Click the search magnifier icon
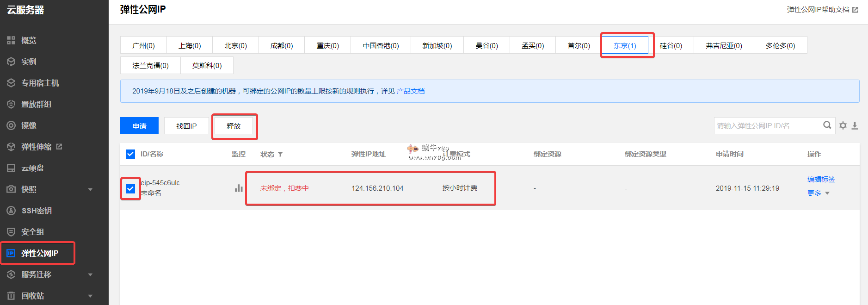This screenshot has height=305, width=868. (x=827, y=125)
